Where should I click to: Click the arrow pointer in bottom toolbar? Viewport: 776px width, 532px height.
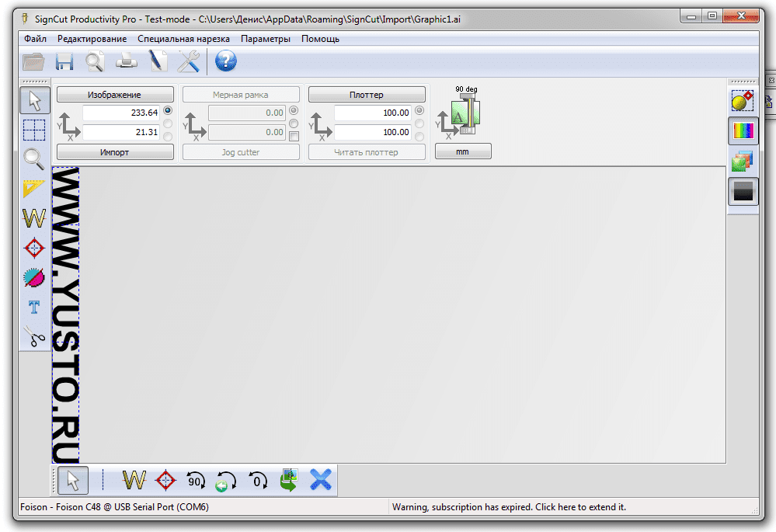(73, 480)
